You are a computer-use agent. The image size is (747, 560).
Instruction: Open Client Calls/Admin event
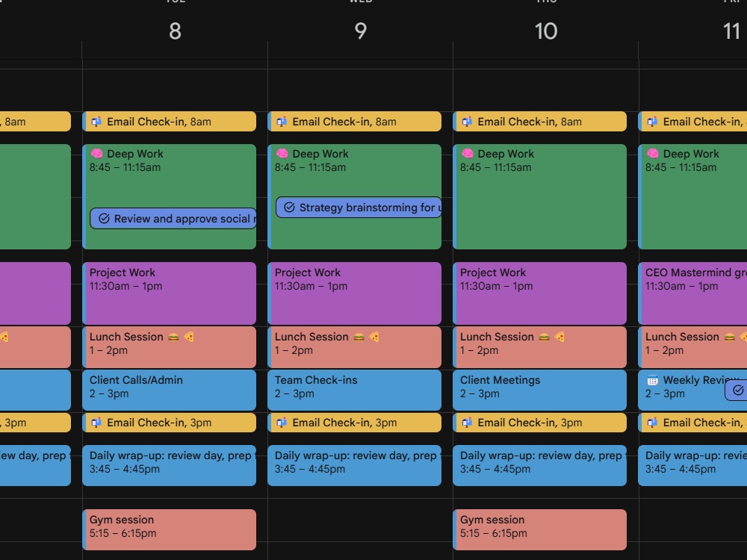click(169, 390)
